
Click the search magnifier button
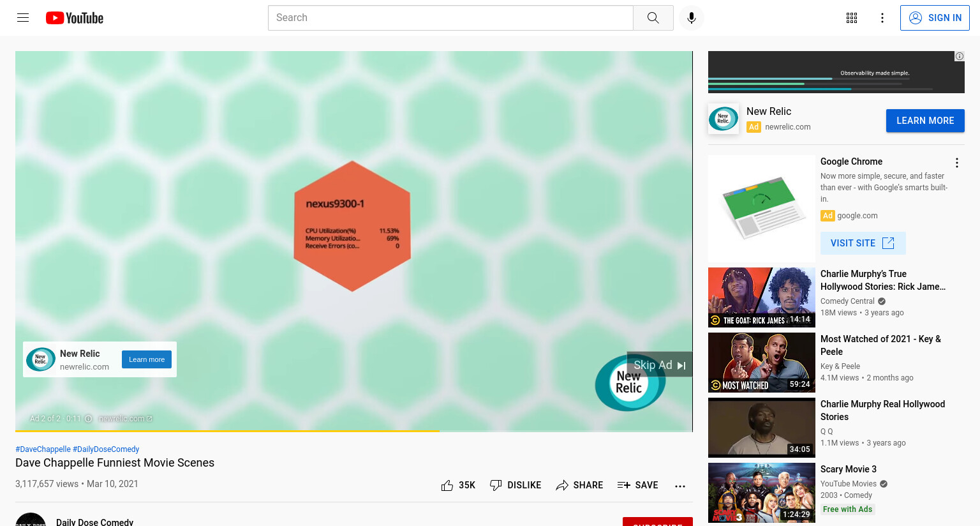click(x=653, y=18)
